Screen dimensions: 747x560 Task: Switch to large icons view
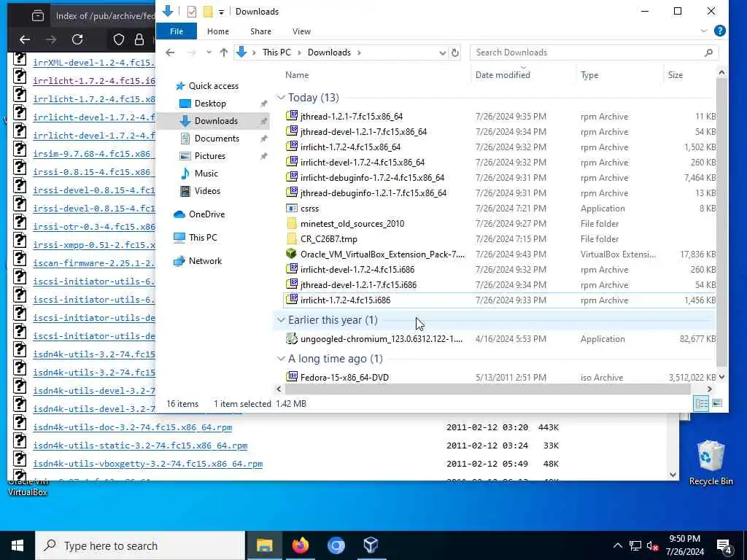point(717,403)
